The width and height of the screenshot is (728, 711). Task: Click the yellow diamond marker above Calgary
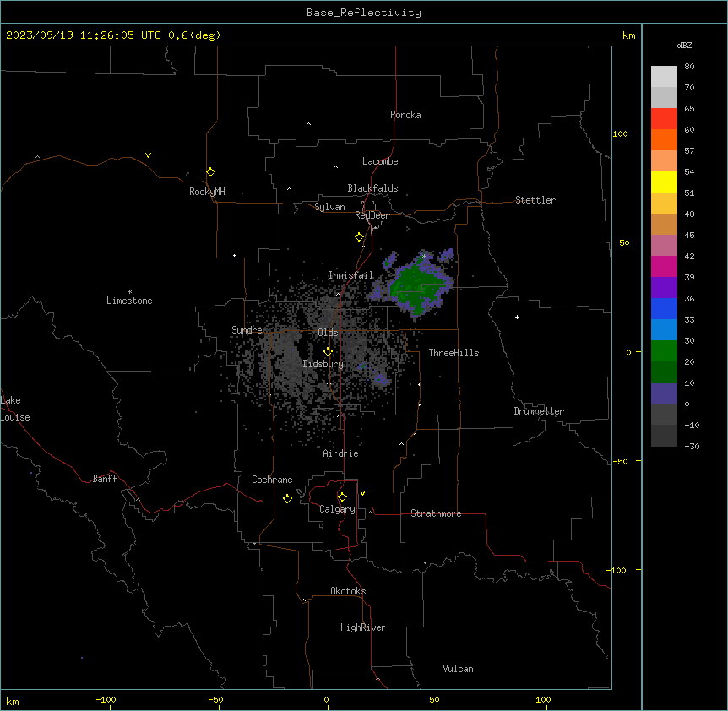point(343,497)
